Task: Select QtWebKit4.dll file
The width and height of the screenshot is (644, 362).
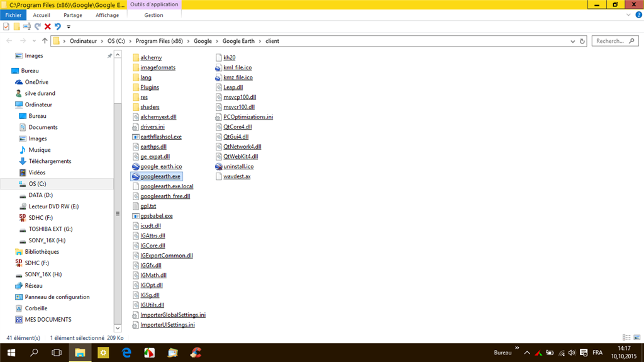Action: click(236, 157)
